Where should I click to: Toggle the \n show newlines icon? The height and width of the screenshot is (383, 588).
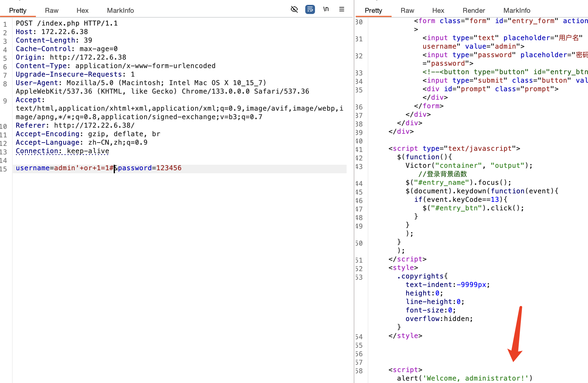(x=326, y=9)
